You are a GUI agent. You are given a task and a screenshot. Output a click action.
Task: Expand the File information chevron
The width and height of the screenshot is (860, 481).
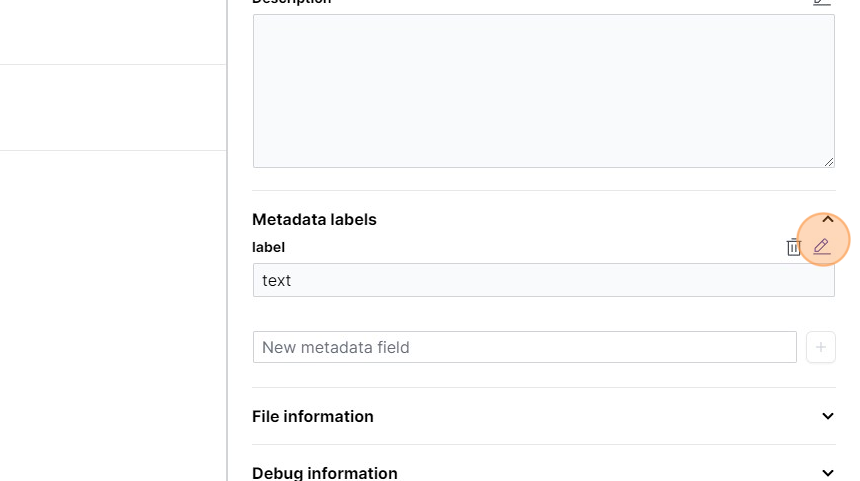[x=828, y=416]
